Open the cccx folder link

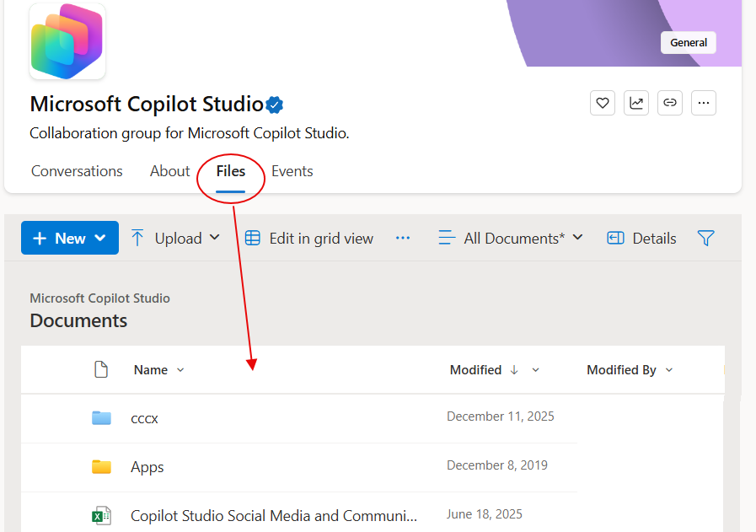tap(144, 417)
